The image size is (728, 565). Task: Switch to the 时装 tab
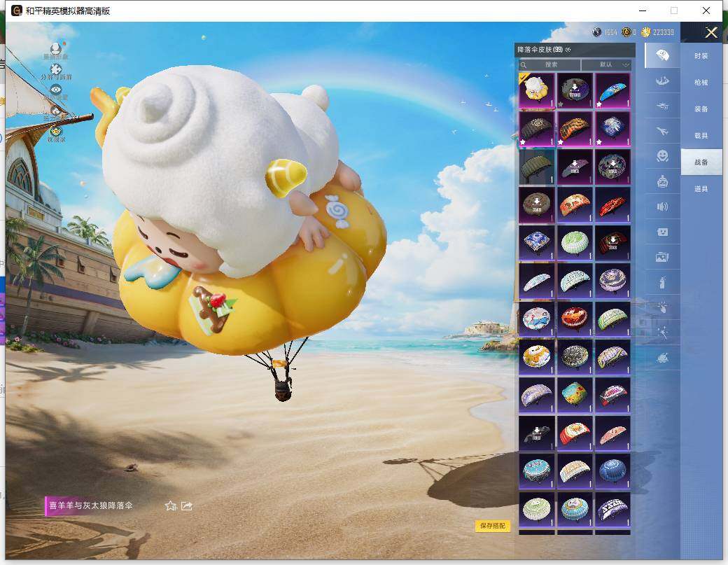coord(701,56)
